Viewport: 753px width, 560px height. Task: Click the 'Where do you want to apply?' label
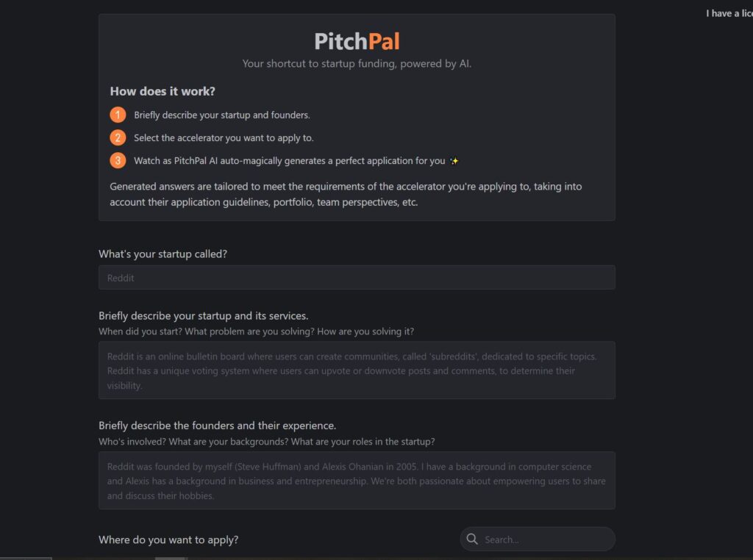click(x=168, y=539)
